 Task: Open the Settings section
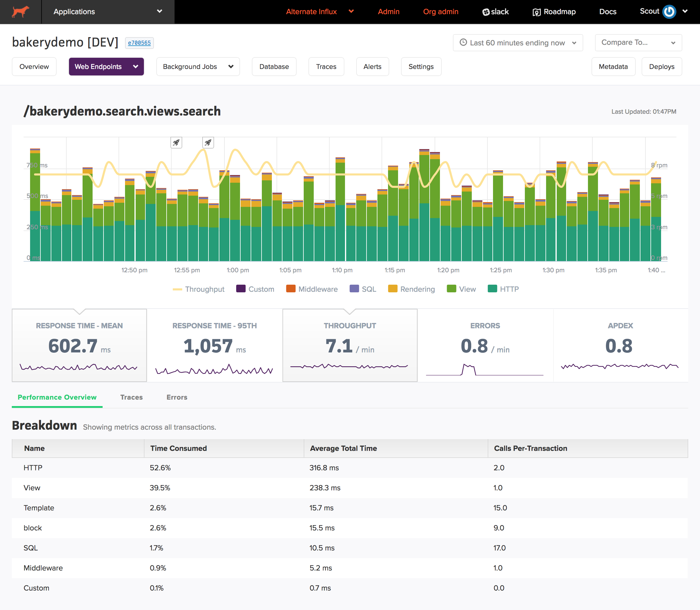pos(421,66)
